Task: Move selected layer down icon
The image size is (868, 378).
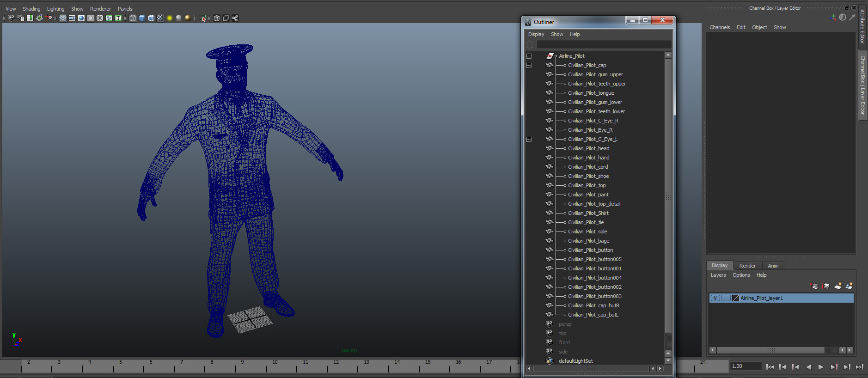Action: tap(826, 286)
